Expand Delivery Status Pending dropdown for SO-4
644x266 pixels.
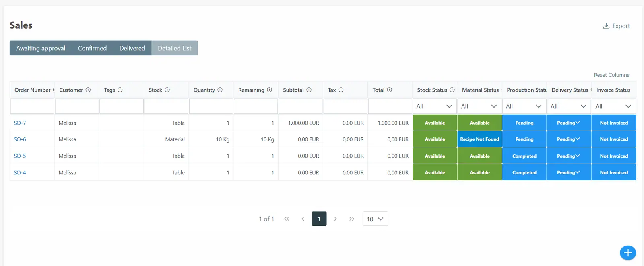click(x=569, y=172)
